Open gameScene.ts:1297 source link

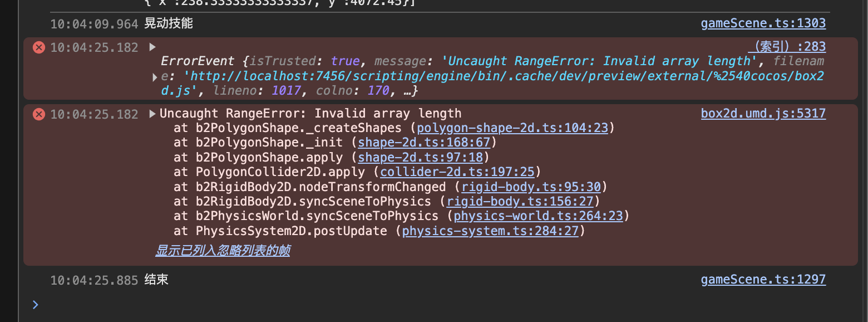point(763,279)
